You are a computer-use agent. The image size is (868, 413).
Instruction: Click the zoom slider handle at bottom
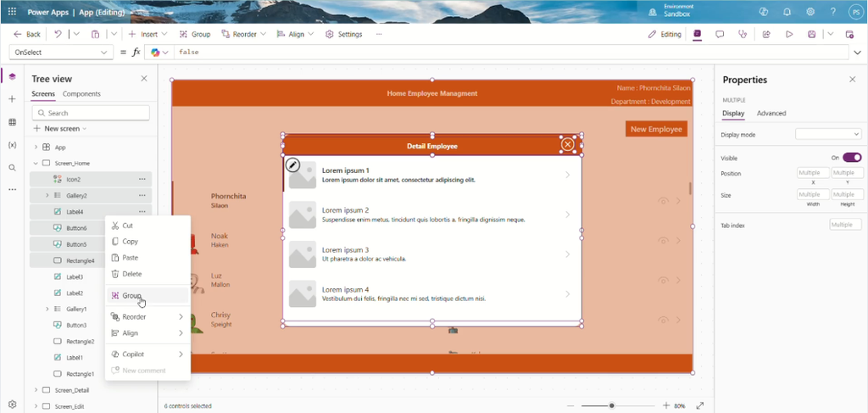612,406
